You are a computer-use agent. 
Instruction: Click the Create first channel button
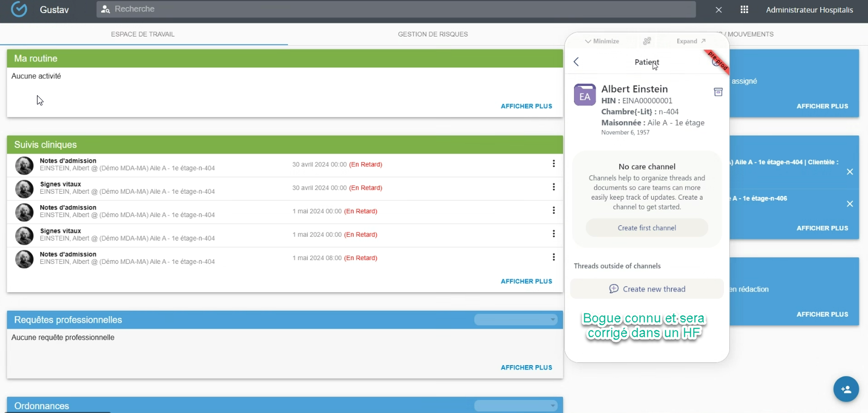coord(647,228)
